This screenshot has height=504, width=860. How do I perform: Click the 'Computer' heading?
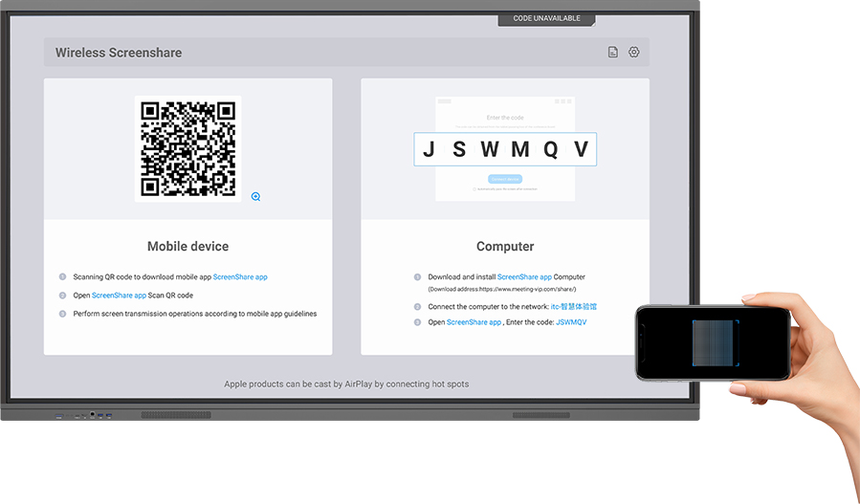(x=505, y=246)
